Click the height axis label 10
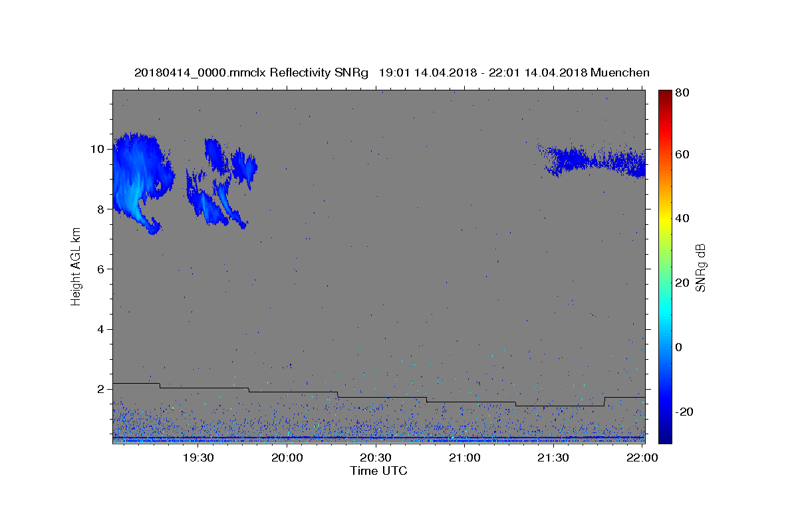798x532 pixels. click(x=97, y=149)
